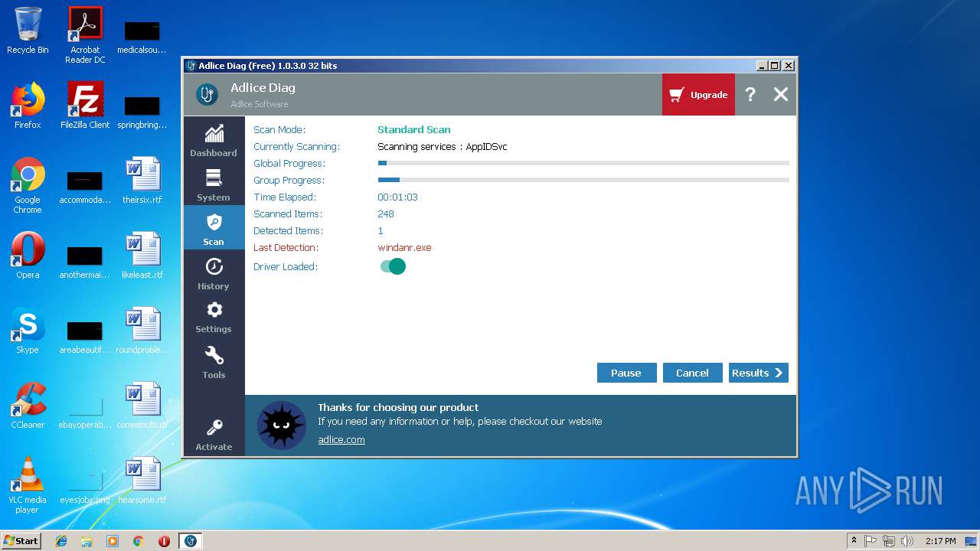Click the detected items count 1
This screenshot has height=551, width=980.
(x=381, y=231)
